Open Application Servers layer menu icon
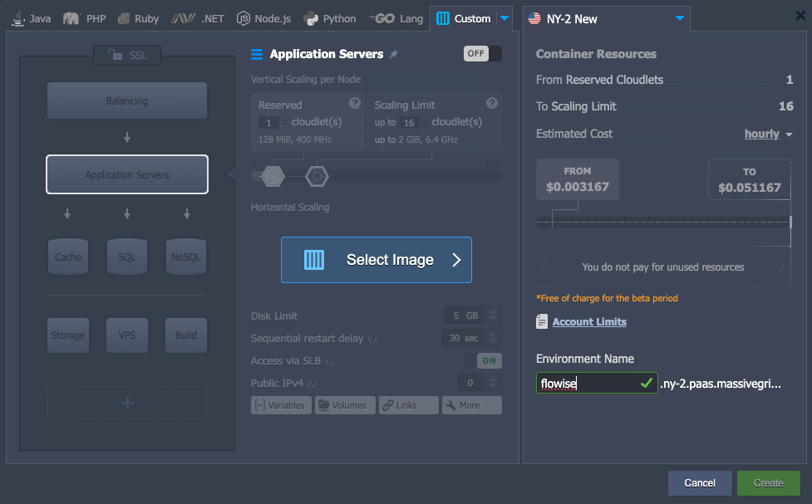This screenshot has width=812, height=504. click(x=257, y=54)
